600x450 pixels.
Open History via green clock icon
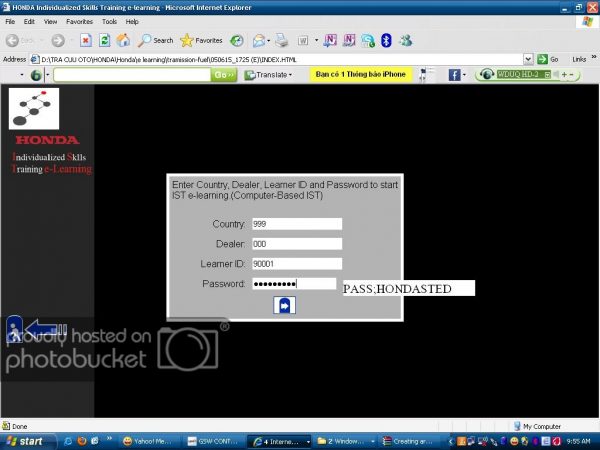[236, 40]
